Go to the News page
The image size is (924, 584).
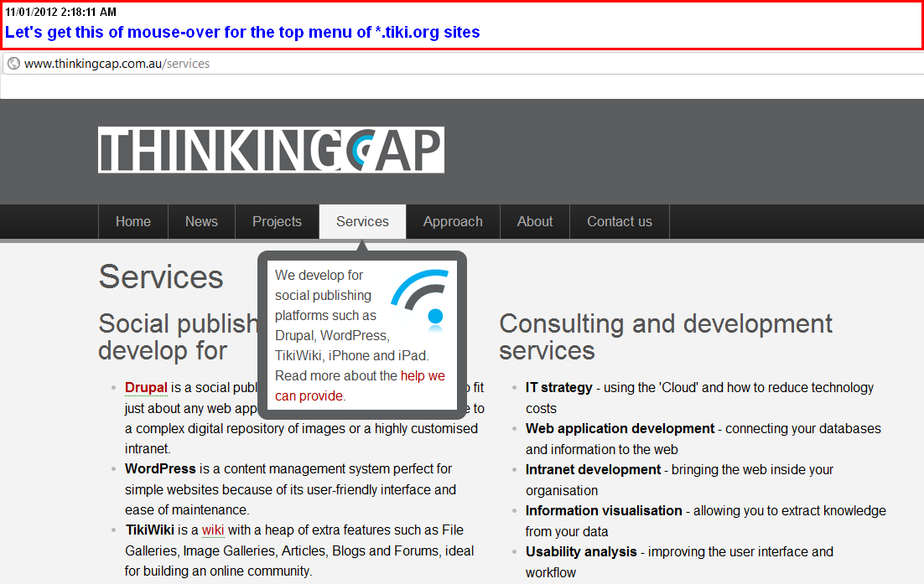point(201,222)
